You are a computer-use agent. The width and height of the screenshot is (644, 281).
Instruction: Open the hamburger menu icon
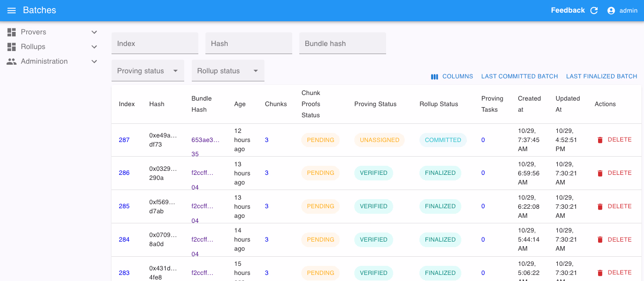point(11,11)
